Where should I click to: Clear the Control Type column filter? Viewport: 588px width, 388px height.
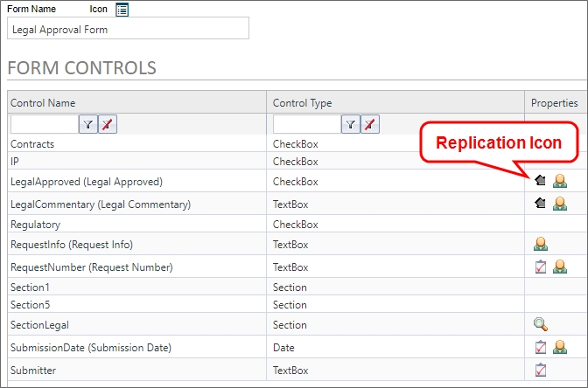click(369, 125)
